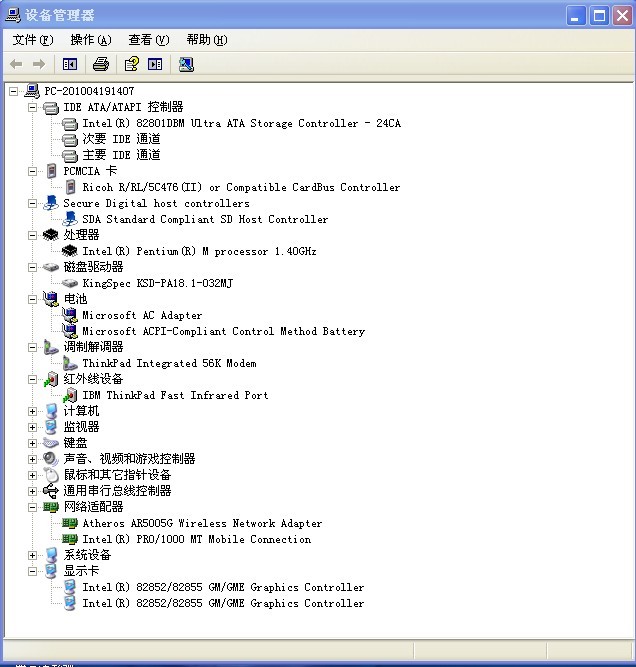Select the 次要 IDE 通道 device
Screen dimensions: 636x667
click(121, 139)
